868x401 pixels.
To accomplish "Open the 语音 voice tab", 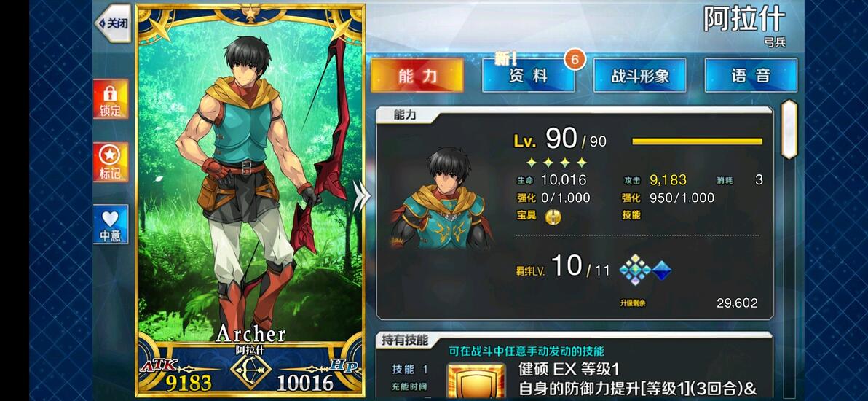I will pos(751,75).
